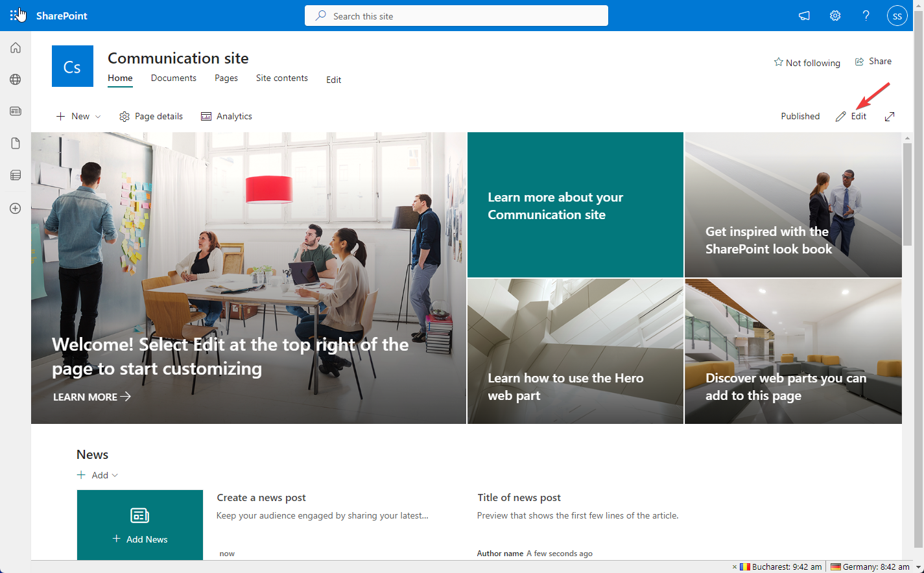Click the Share label for the site
Screen dimensions: 924x573
coord(880,62)
